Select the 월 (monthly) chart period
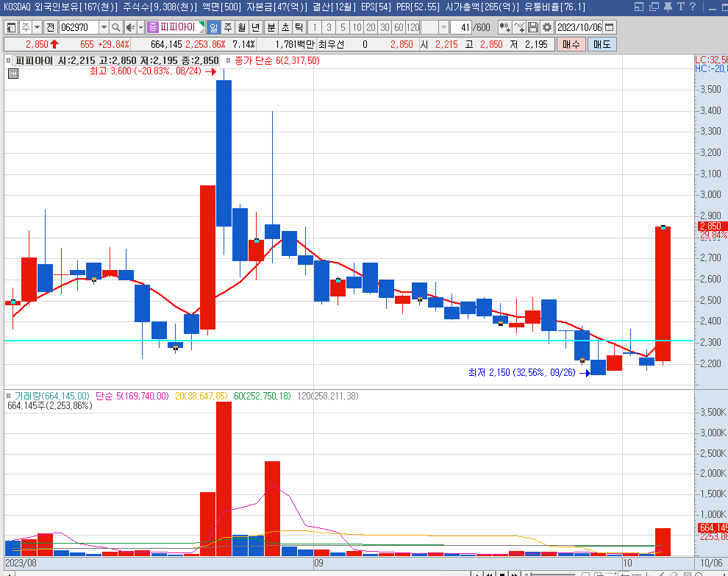The image size is (728, 576). pyautogui.click(x=241, y=27)
